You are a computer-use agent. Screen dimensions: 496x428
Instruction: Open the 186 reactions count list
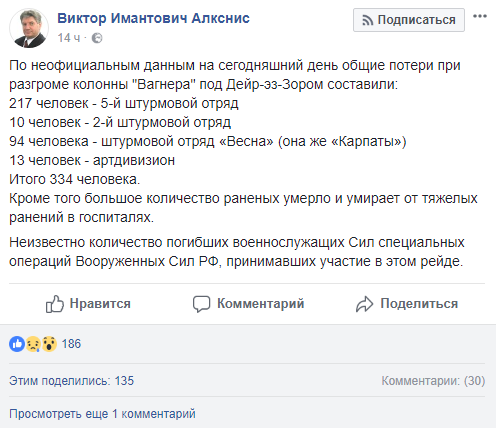(x=71, y=344)
